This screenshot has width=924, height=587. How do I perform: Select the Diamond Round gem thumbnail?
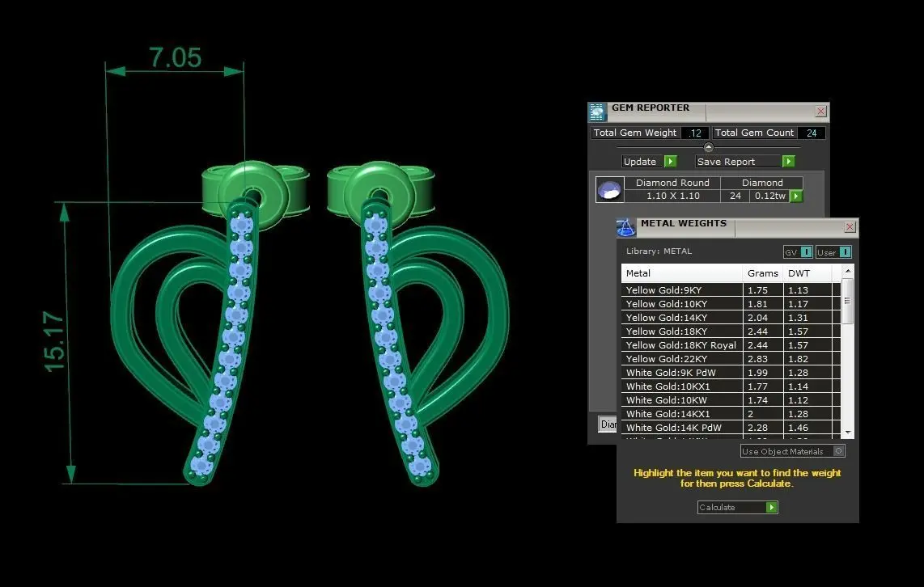tap(610, 189)
